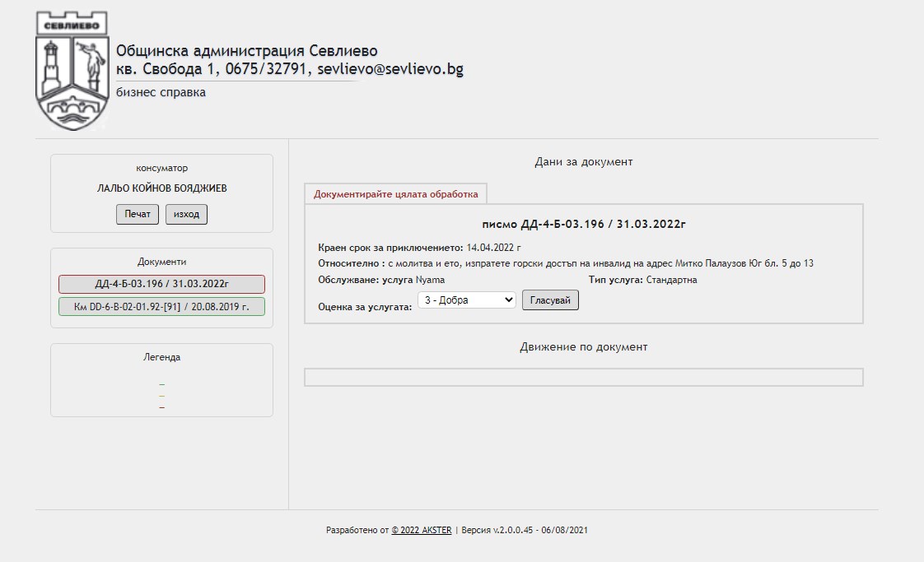Click the user name ЛАЛЬО КОЙНОВ БОЯДЖИЕВ
This screenshot has width=924, height=562.
(161, 188)
